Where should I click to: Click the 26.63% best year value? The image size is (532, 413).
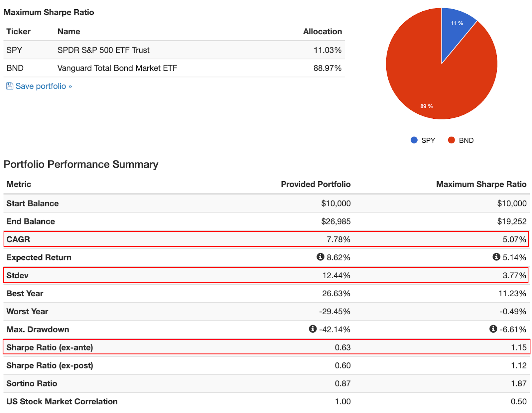[336, 293]
